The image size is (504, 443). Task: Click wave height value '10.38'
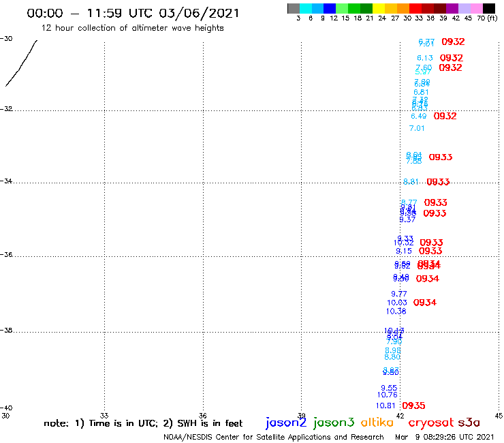396,311
